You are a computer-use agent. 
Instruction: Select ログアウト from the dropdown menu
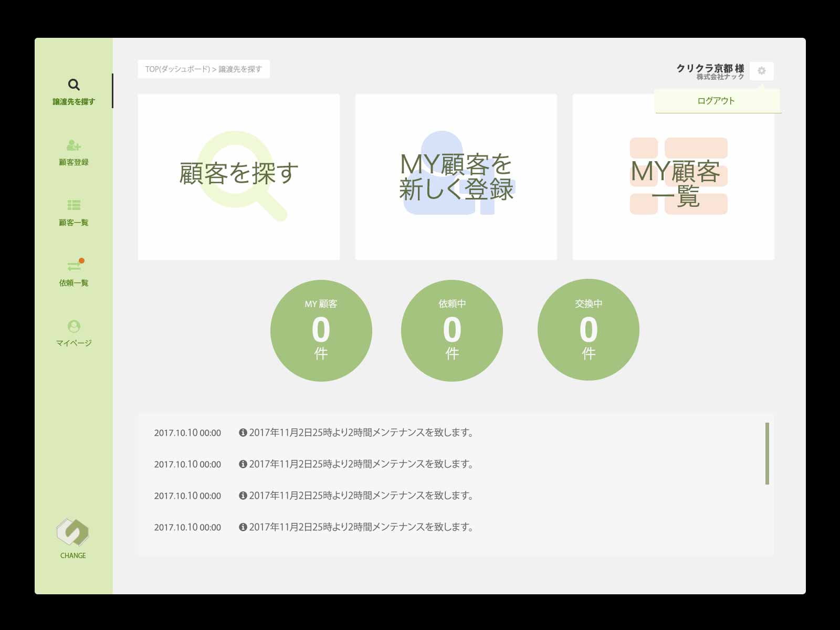[716, 101]
